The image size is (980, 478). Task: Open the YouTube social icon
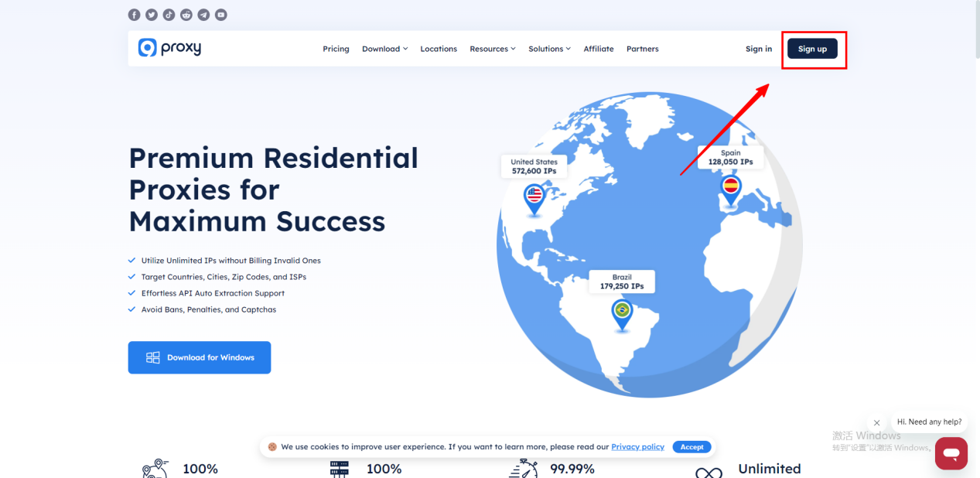pos(221,15)
